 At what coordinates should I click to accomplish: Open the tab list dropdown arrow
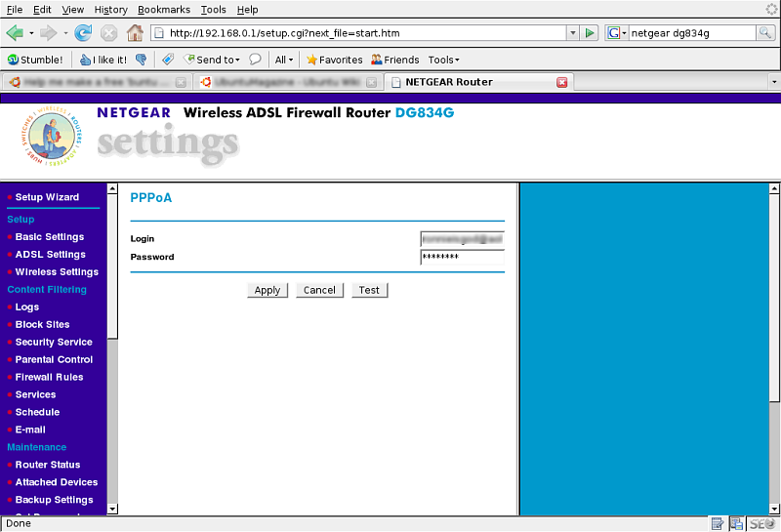pos(774,82)
